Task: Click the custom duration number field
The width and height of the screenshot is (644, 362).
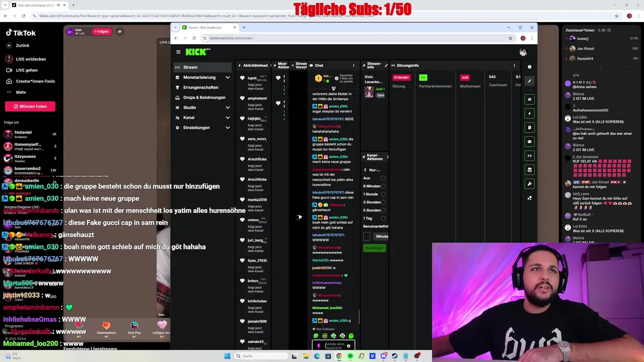Action: [367, 236]
